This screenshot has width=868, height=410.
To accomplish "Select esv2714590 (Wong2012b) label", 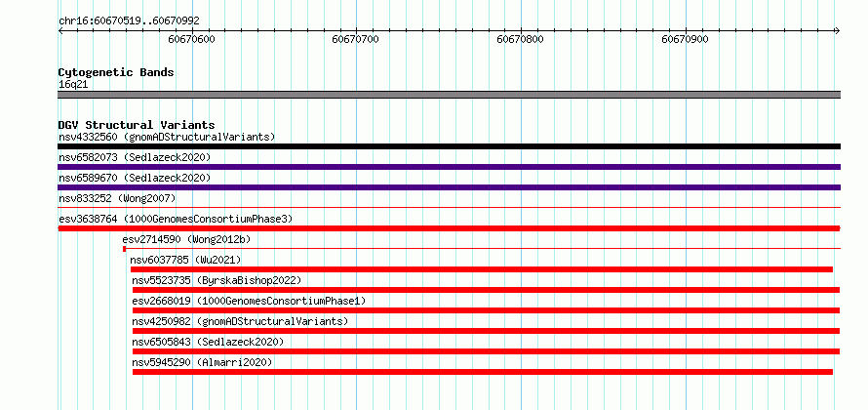I will (186, 239).
